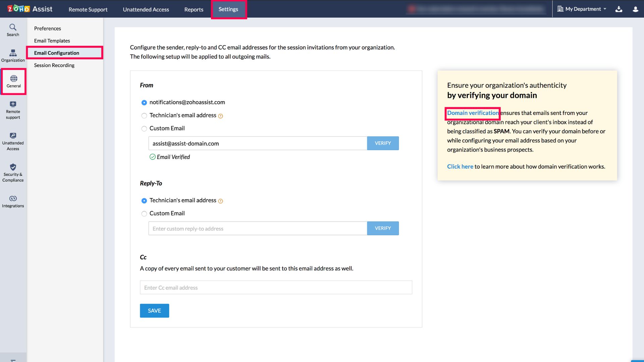Image resolution: width=644 pixels, height=362 pixels.
Task: Select Technician's email address radio button
Action: pos(144,115)
